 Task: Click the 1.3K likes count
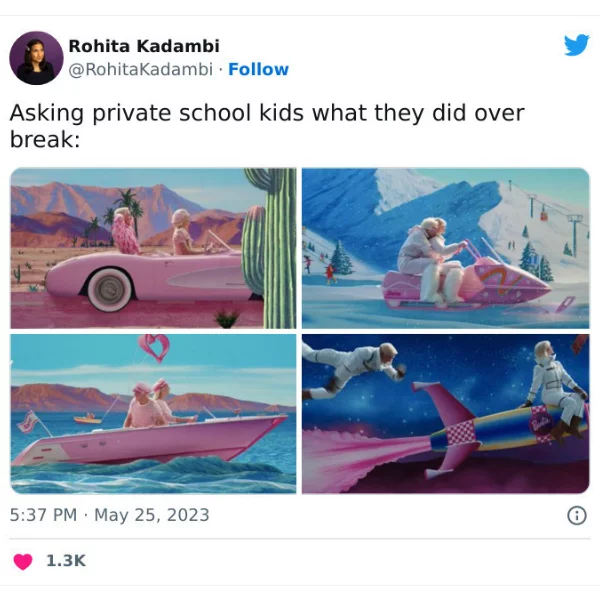pos(66,561)
